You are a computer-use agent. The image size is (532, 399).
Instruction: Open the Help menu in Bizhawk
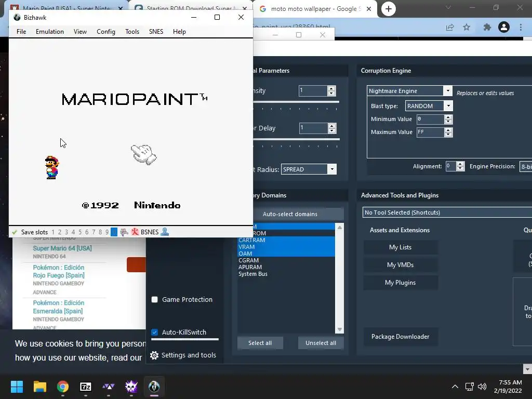tap(179, 32)
